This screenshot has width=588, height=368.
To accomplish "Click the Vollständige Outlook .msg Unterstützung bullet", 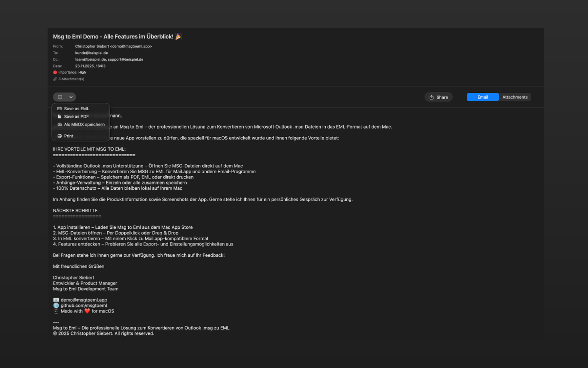I will tap(148, 166).
